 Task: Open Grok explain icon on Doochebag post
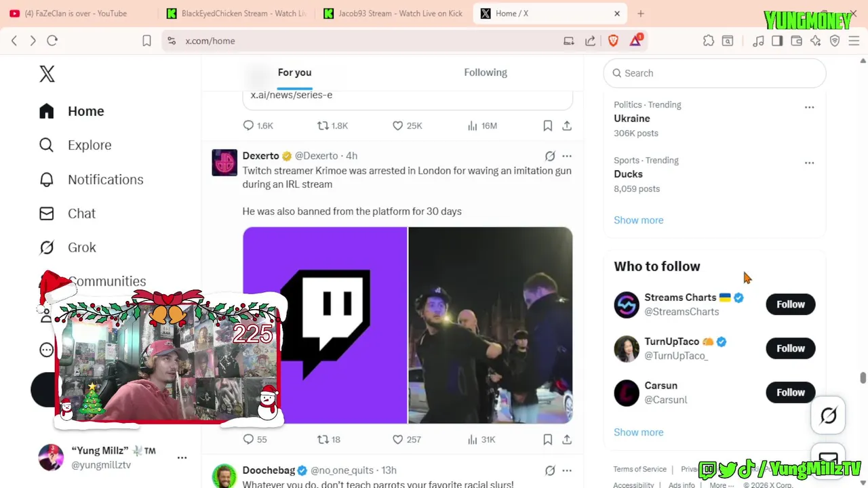click(550, 470)
